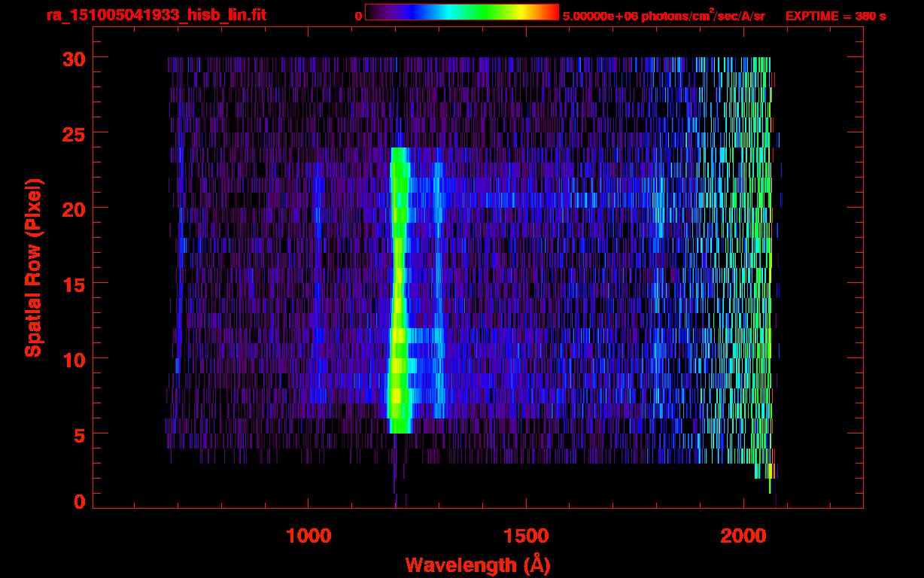This screenshot has height=578, width=924.
Task: Click the cyan emission line near 1300 Å
Action: coord(439,301)
